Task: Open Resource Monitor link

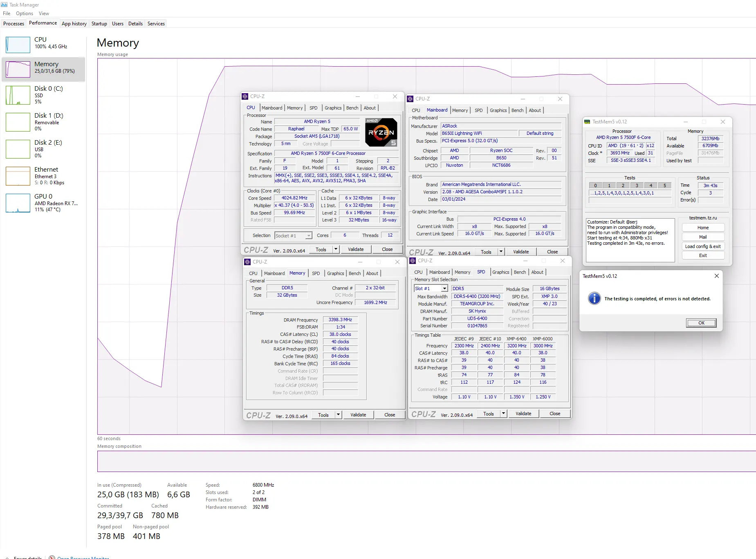Action: 83,557
